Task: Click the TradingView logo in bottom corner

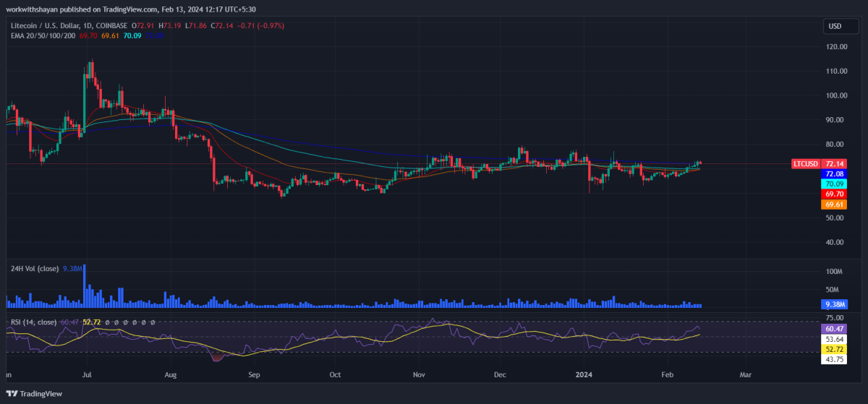Action: [35, 393]
